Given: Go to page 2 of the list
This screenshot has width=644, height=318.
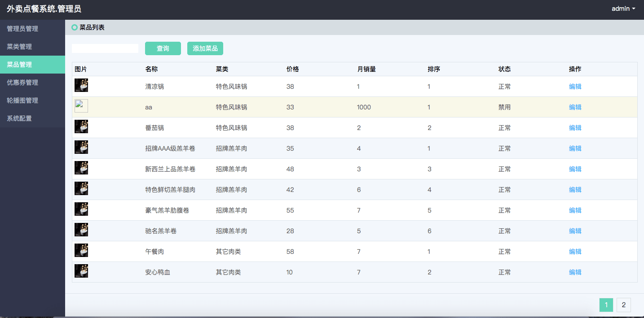Looking at the screenshot, I should click(x=623, y=305).
